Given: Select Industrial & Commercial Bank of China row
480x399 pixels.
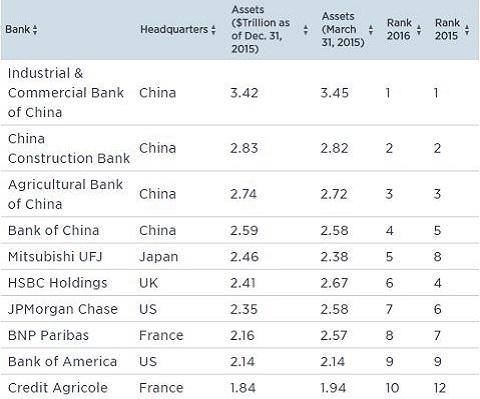Looking at the screenshot, I should click(240, 93).
